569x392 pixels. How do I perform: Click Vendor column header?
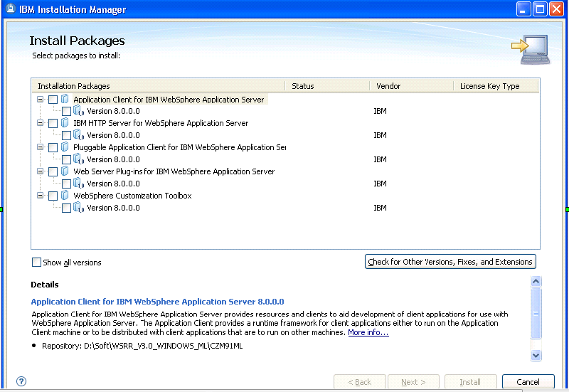coord(412,86)
